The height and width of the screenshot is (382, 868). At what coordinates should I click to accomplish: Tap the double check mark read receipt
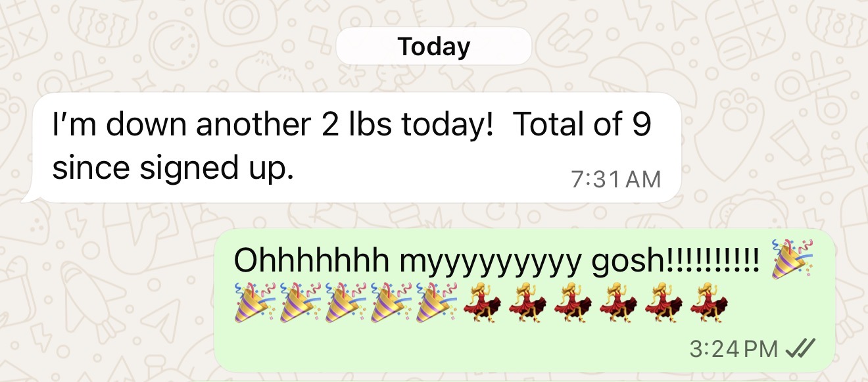802,348
